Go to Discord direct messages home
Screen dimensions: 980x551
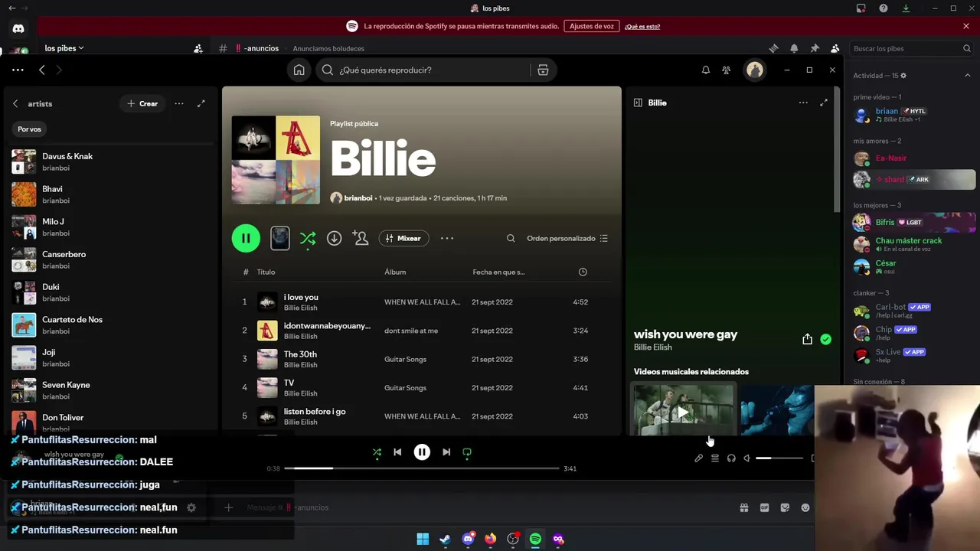point(18,28)
